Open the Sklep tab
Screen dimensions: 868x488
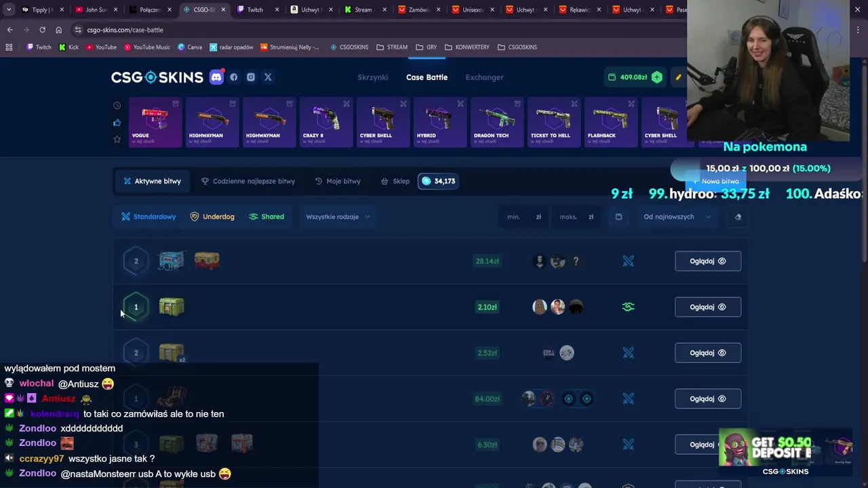(x=395, y=181)
